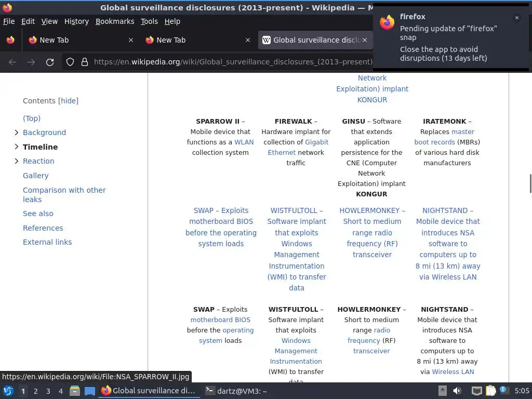The width and height of the screenshot is (532, 399).
Task: Open the Bookmarks menu
Action: click(115, 21)
